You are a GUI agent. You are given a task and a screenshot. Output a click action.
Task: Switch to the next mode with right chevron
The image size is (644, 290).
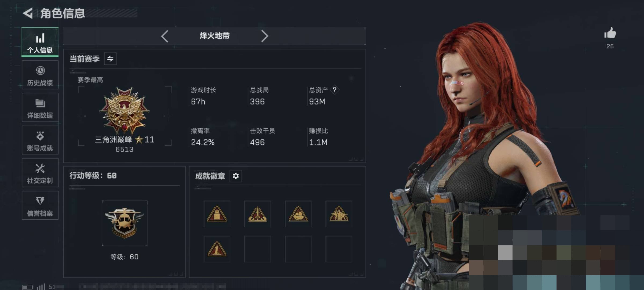[265, 36]
